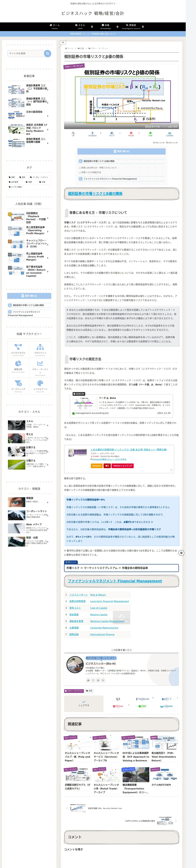Open Cost of Capital link

tap(99, 608)
